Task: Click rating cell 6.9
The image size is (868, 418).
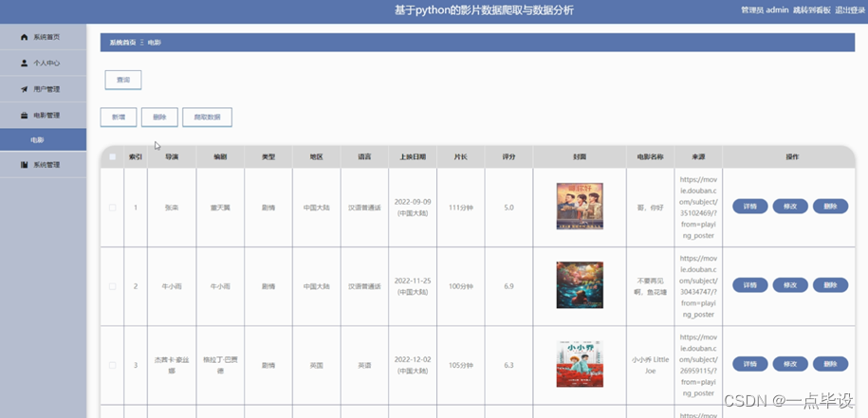Action: 508,286
